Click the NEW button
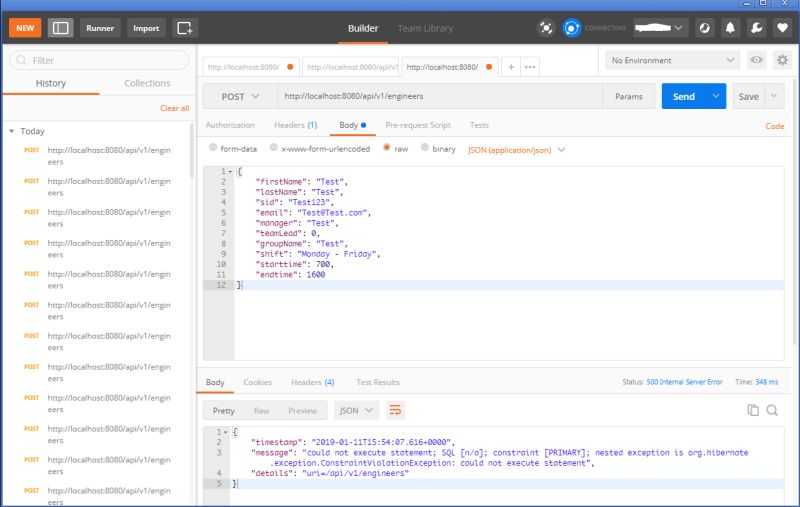 point(25,28)
